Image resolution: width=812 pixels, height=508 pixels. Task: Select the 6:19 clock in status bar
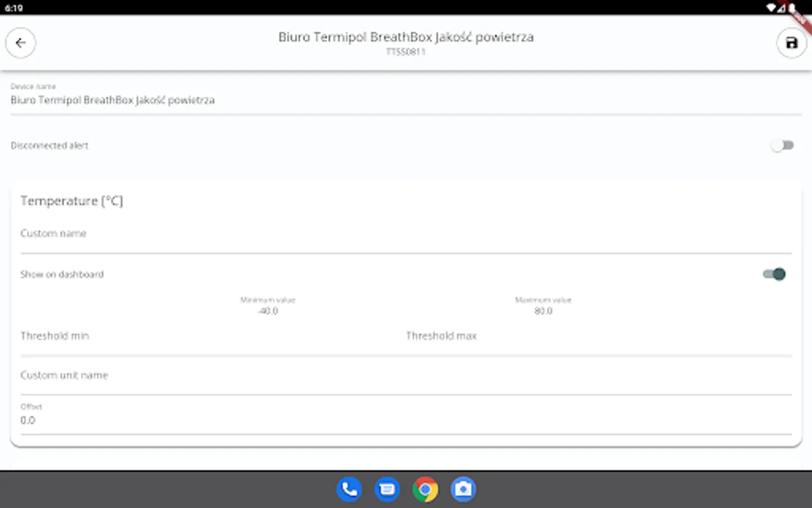[14, 8]
